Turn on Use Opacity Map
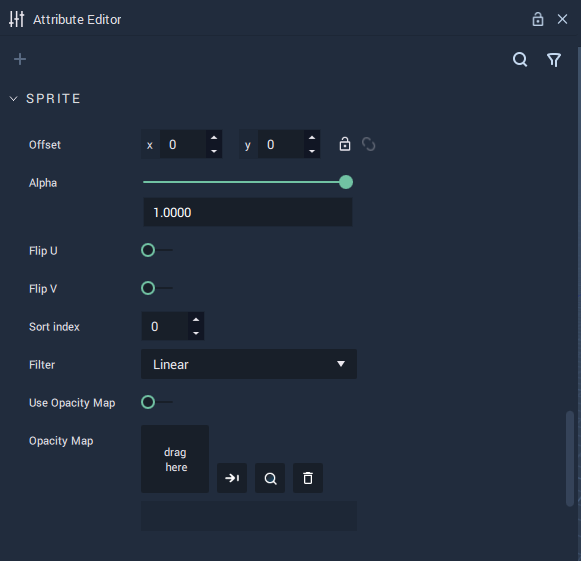Viewport: 581px width, 561px height. (x=156, y=402)
